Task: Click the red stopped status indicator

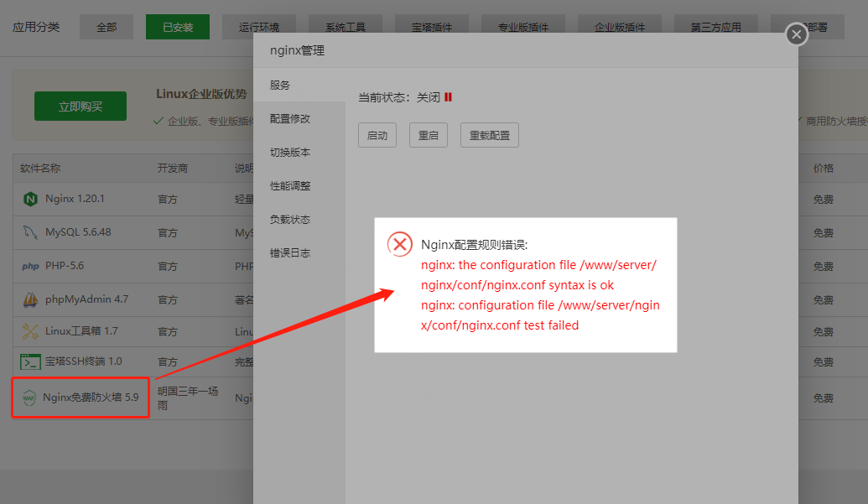Action: [x=449, y=97]
